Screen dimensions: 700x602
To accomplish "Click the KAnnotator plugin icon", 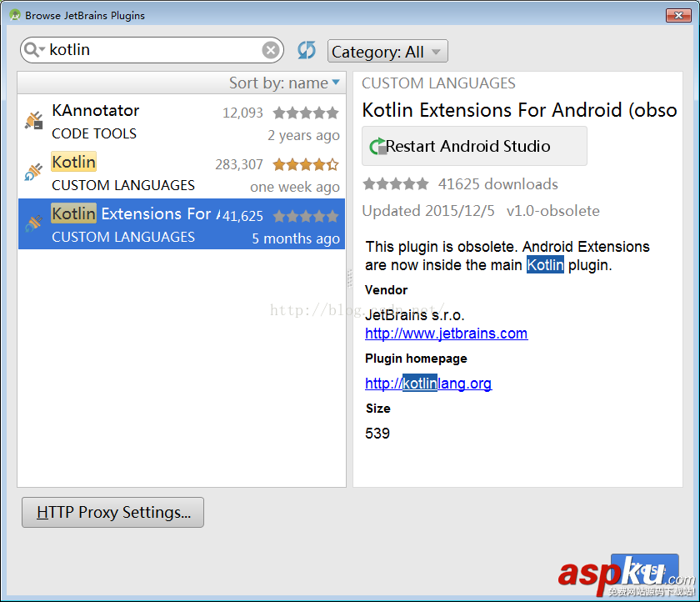I will (34, 121).
